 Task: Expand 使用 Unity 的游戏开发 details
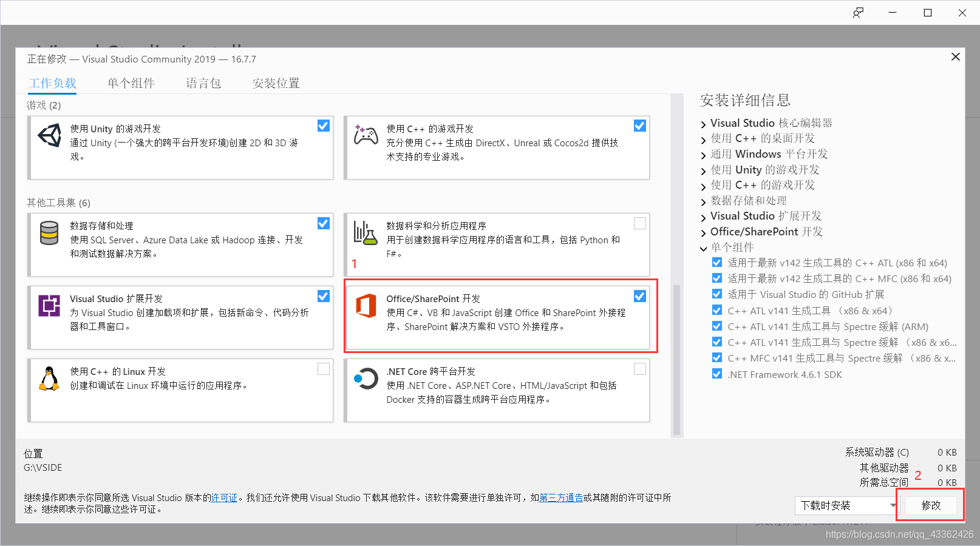pyautogui.click(x=704, y=170)
